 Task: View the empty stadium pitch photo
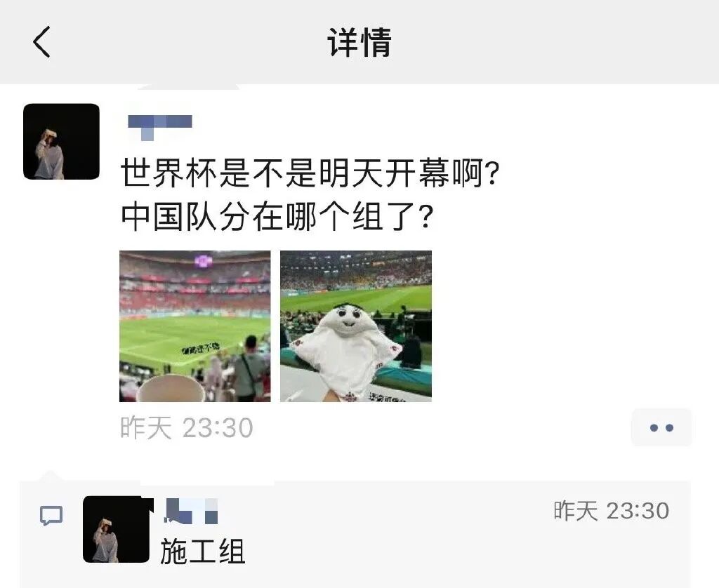click(195, 326)
